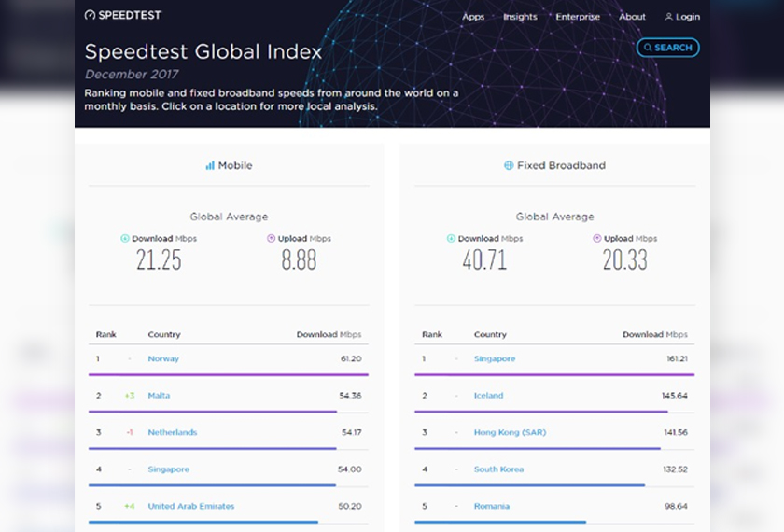
Task: Click the Fixed Broadband download value 40.71
Action: (484, 260)
